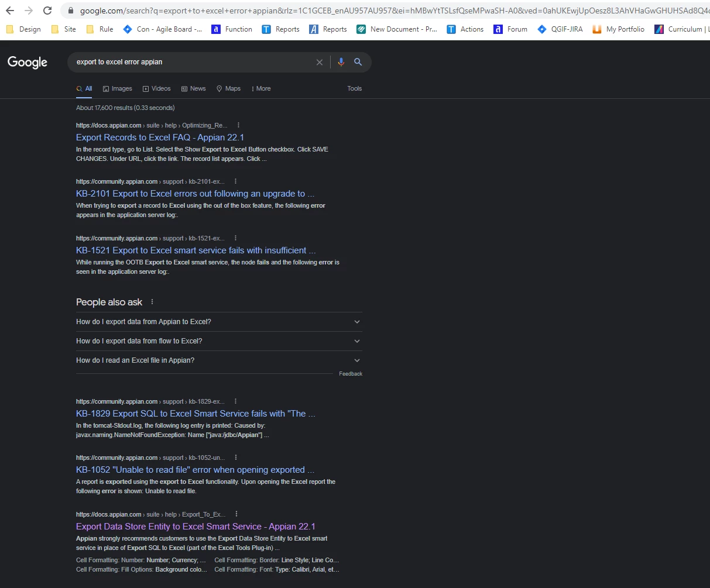Image resolution: width=710 pixels, height=588 pixels.
Task: Open the Site bookmark folder
Action: click(64, 29)
